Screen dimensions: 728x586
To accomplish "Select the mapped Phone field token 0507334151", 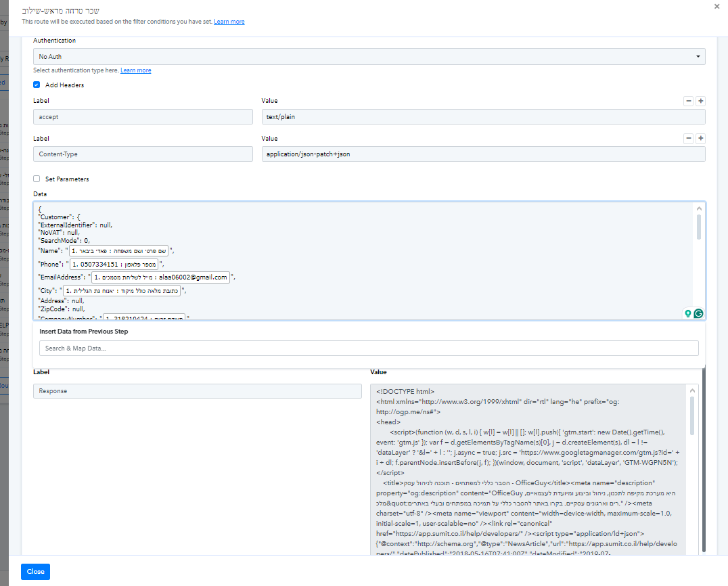I will [114, 264].
